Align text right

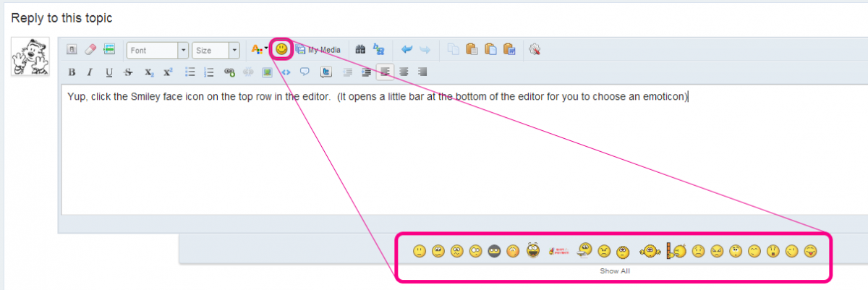click(422, 72)
